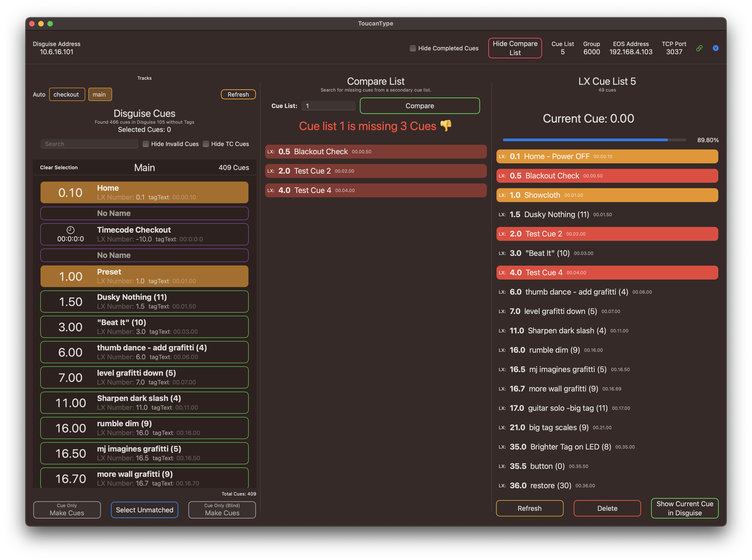Click Clear Selection link

(59, 167)
